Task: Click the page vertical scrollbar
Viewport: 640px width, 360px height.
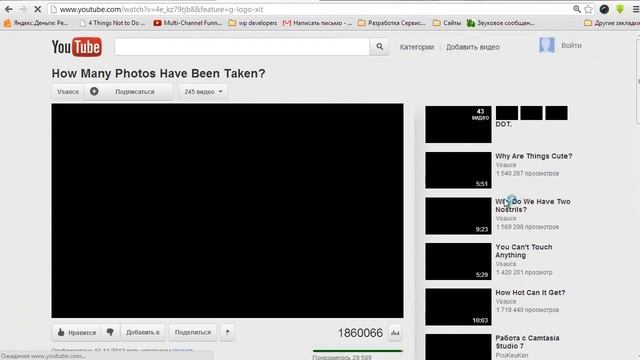Action: click(x=638, y=82)
